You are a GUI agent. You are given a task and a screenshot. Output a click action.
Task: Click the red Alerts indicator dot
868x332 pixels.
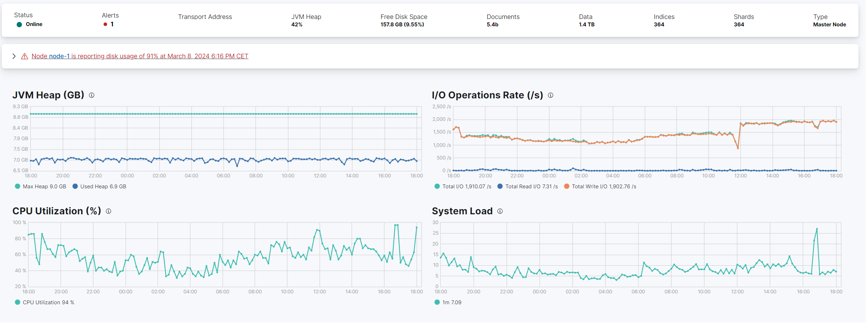tap(105, 24)
